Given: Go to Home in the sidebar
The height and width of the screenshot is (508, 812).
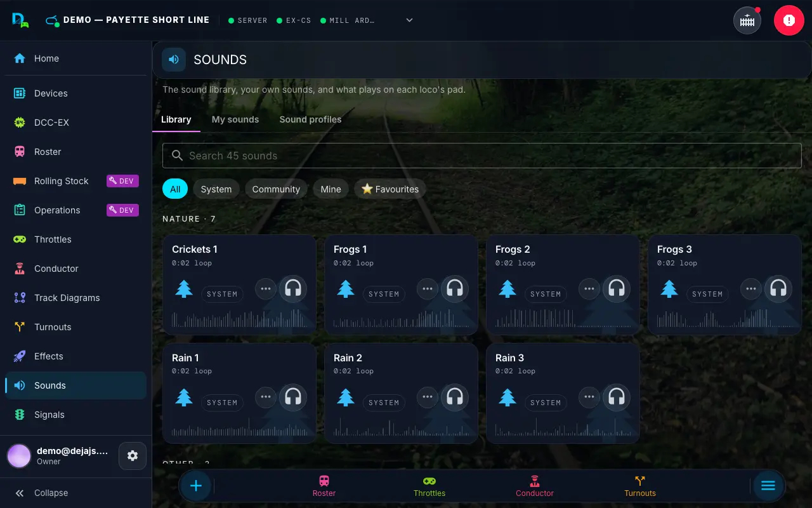Looking at the screenshot, I should pos(76,58).
